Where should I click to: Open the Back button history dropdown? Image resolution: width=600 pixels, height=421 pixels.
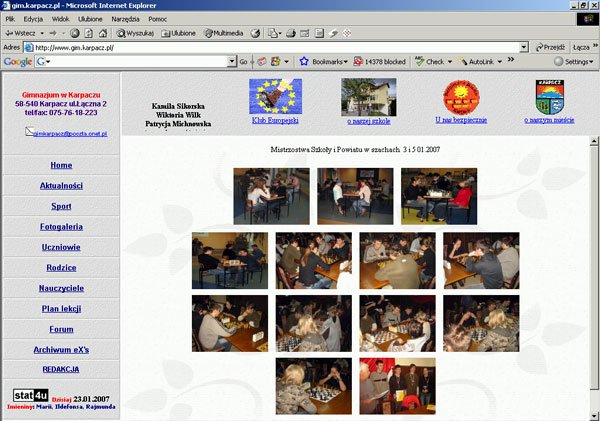(x=42, y=33)
